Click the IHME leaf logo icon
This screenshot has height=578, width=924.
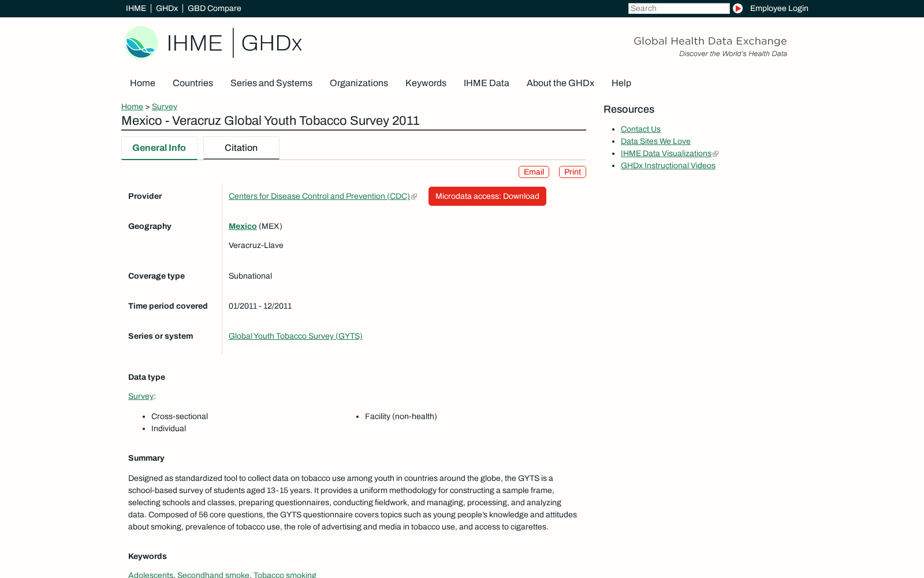[x=141, y=43]
